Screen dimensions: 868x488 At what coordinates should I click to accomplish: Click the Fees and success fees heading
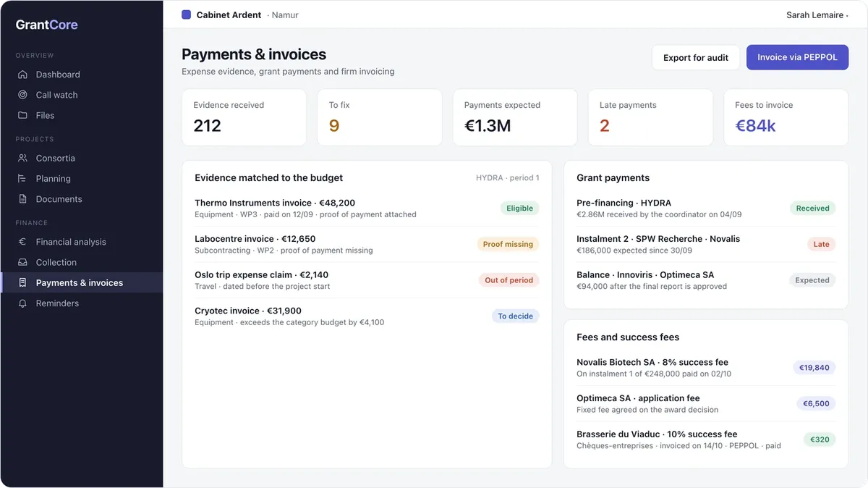[628, 337]
